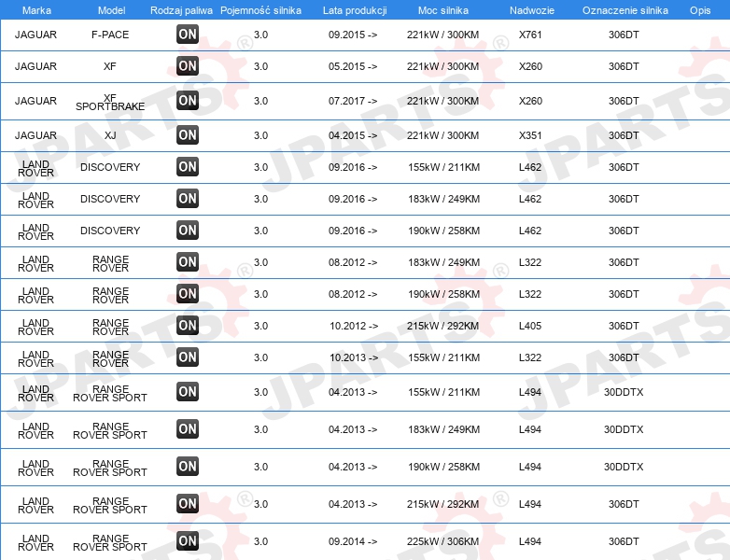730x560 pixels.
Task: Click the Marka column header
Action: [36, 10]
